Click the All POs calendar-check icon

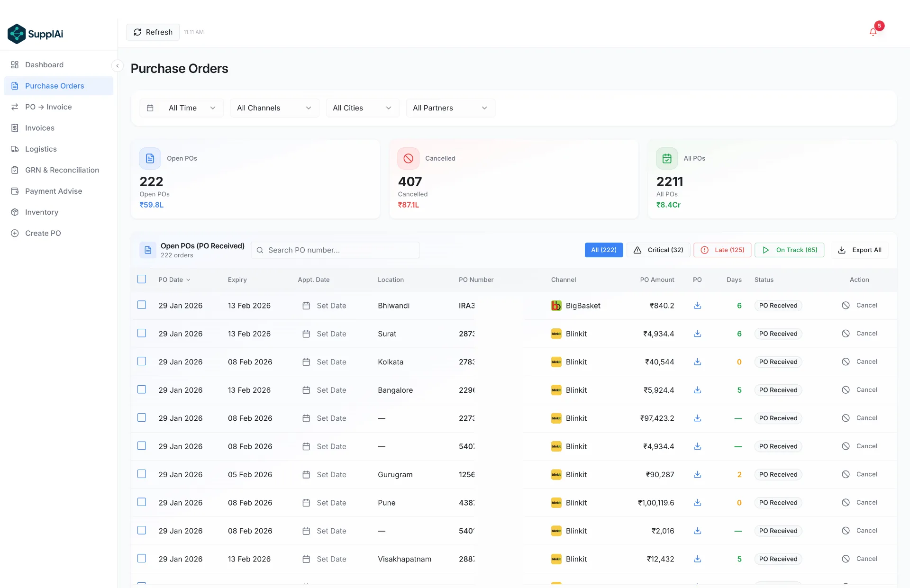667,158
